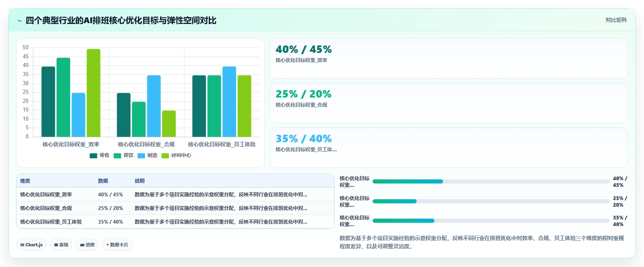Toggle the 呼叫中心 legend entry
This screenshot has height=267, width=644.
click(x=176, y=155)
